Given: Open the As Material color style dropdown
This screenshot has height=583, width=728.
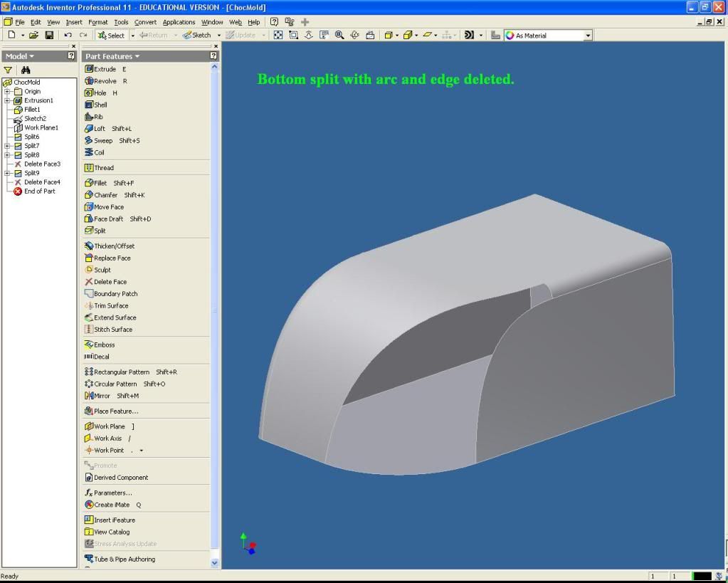Looking at the screenshot, I should [588, 35].
